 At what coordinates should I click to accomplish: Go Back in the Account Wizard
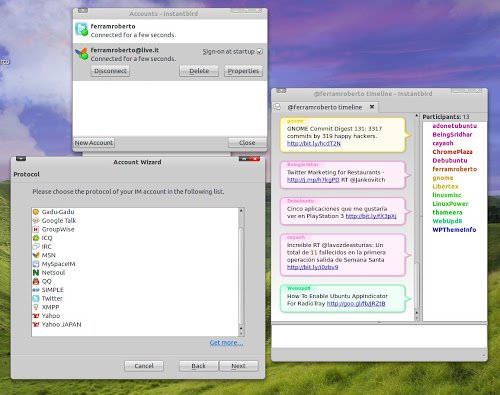(198, 366)
